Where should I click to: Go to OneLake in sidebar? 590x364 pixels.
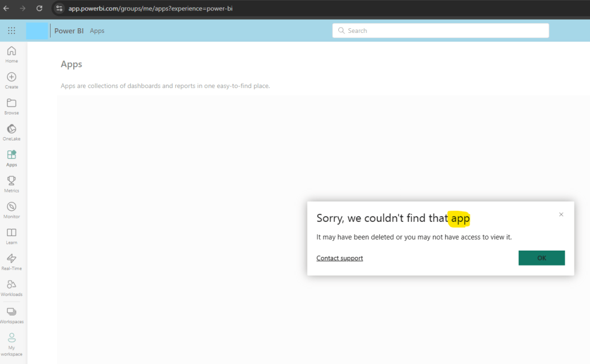[12, 132]
